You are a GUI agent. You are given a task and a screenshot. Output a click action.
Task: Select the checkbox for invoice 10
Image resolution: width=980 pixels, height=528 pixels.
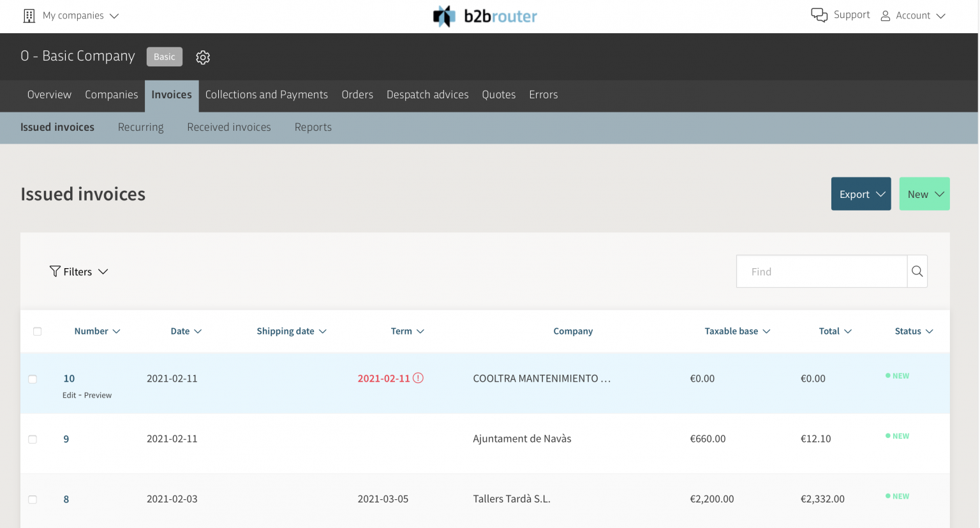pos(33,379)
